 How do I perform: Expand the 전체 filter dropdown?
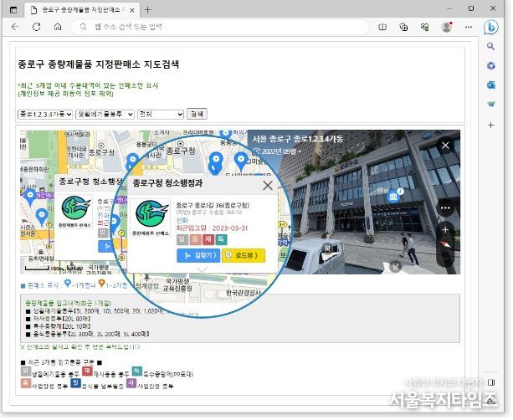[x=161, y=114]
